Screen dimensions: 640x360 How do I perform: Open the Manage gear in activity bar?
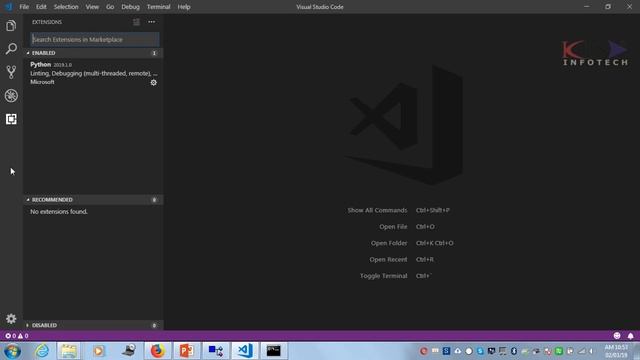pos(11,318)
